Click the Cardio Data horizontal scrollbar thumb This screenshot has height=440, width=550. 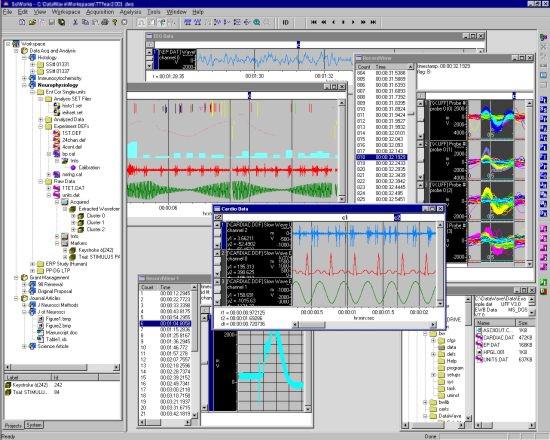pyautogui.click(x=312, y=325)
